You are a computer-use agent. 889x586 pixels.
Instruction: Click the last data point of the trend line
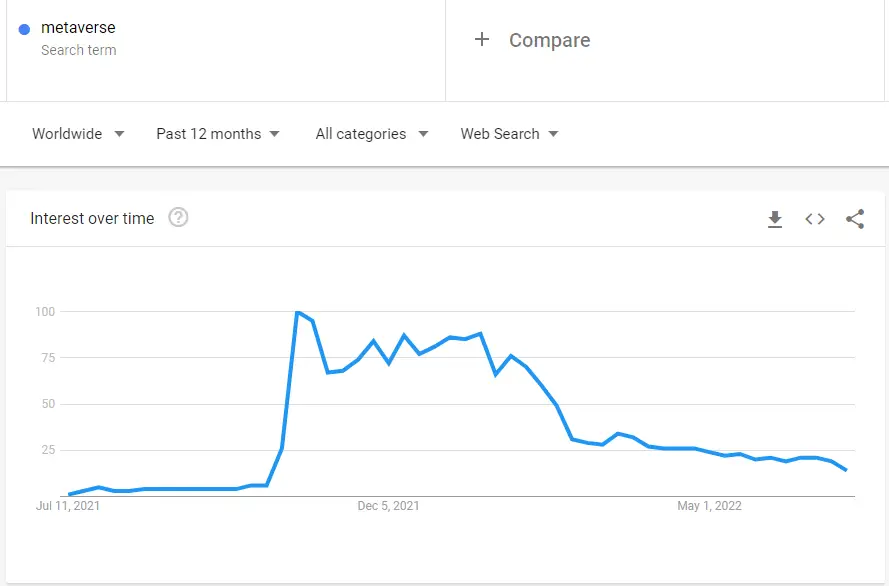pos(846,470)
